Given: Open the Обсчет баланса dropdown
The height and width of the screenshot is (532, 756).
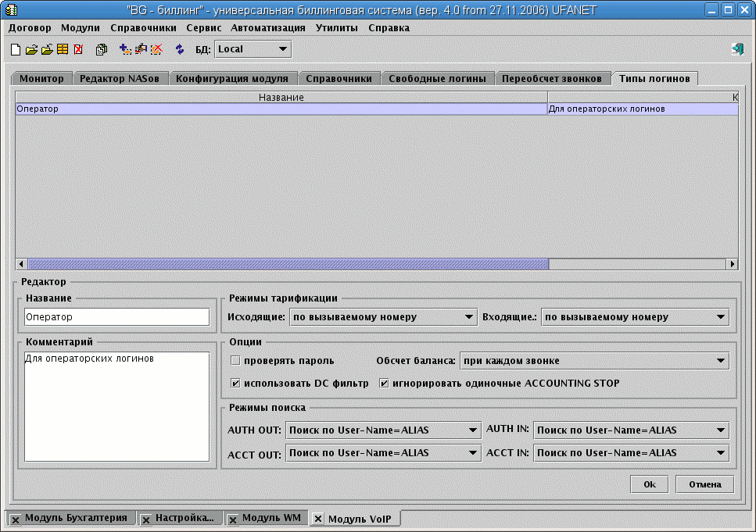Looking at the screenshot, I should [594, 361].
